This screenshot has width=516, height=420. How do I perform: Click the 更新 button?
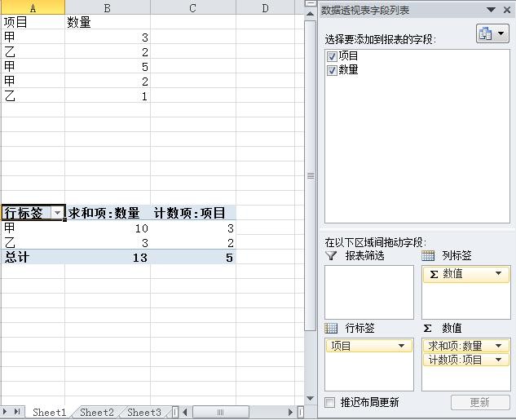pyautogui.click(x=480, y=402)
